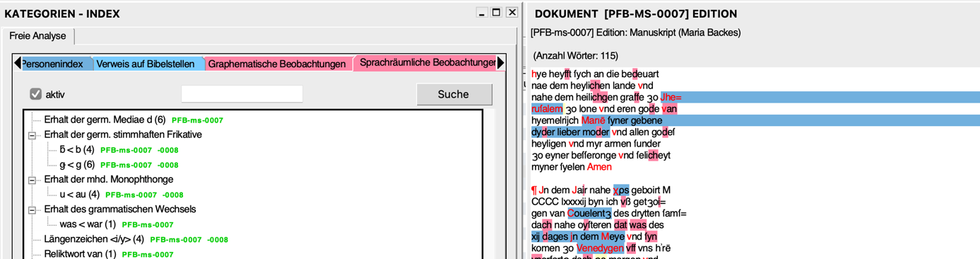The width and height of the screenshot is (980, 259).
Task: Select the Freie Analyse tab
Action: click(38, 36)
